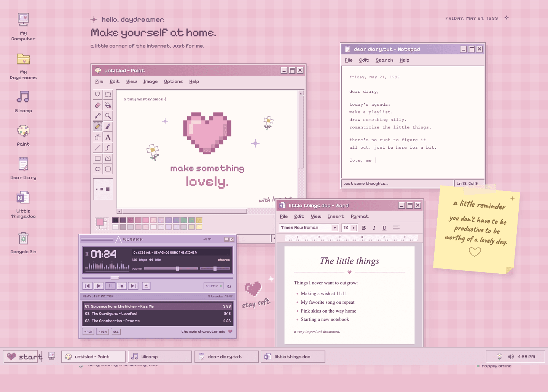Click the text alignment button in Word

(x=396, y=228)
